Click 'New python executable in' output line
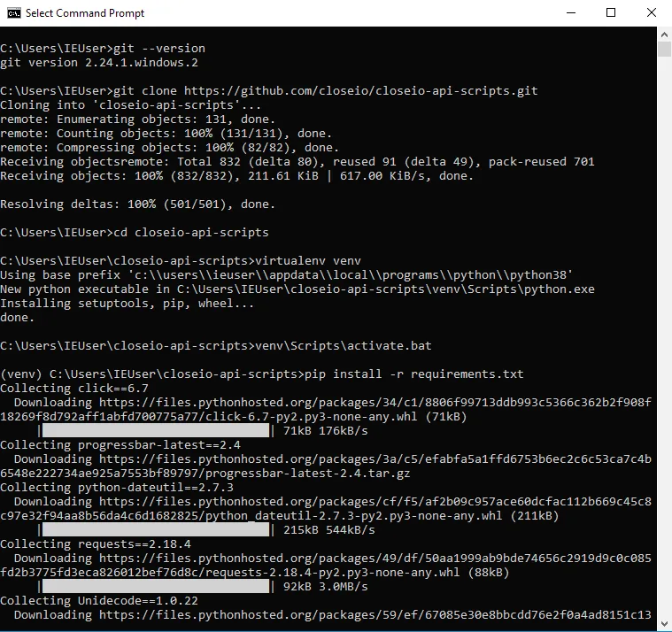This screenshot has width=672, height=632. click(x=297, y=289)
